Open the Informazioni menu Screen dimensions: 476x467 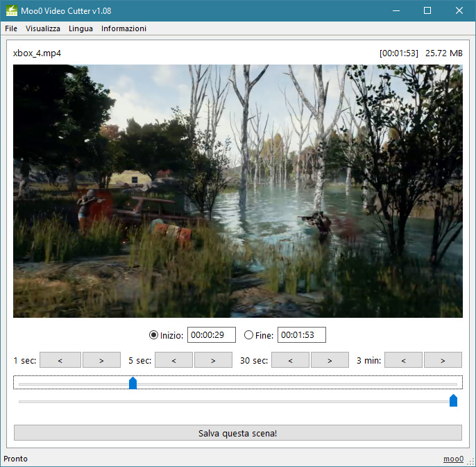click(124, 28)
